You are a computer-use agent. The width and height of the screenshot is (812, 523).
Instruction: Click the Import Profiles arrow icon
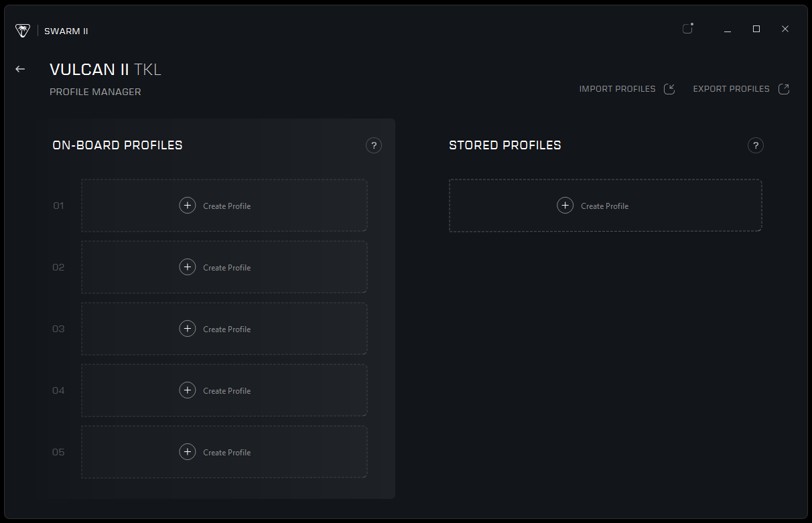[669, 89]
